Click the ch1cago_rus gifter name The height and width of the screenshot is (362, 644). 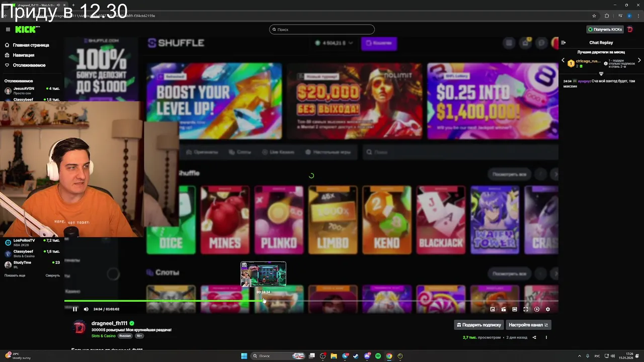(588, 61)
